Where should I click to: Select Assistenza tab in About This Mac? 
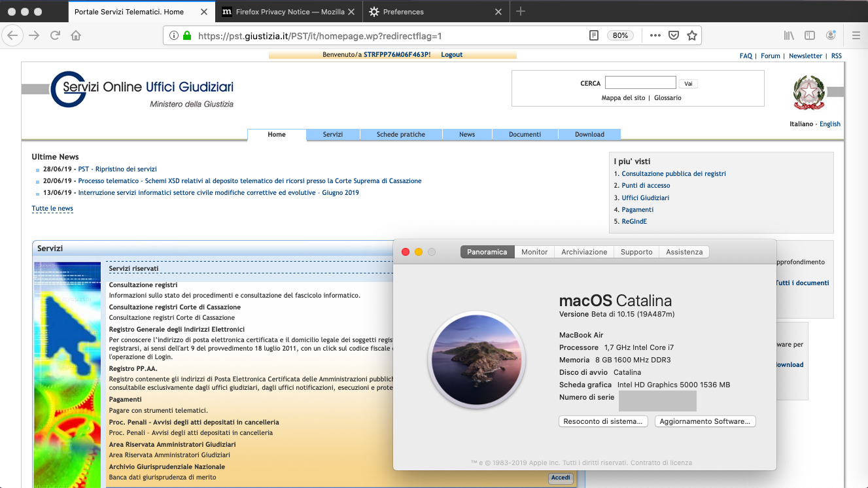coord(684,252)
